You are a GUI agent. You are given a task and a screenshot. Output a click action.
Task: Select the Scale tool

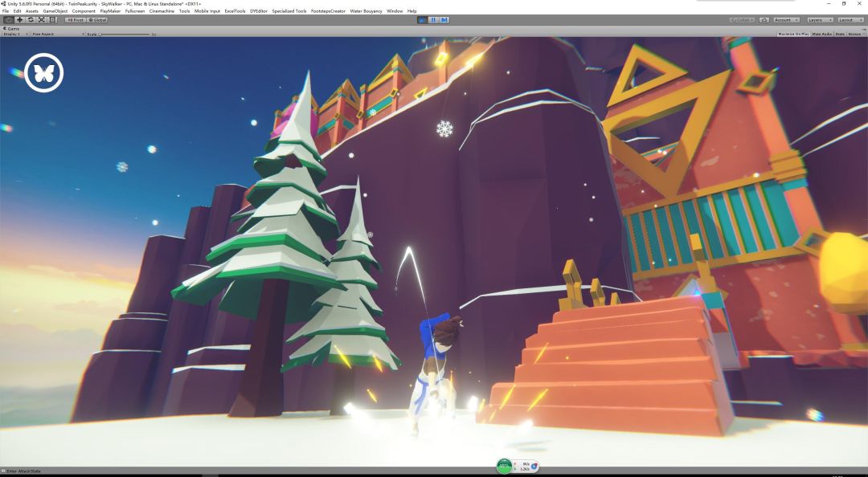[x=42, y=20]
